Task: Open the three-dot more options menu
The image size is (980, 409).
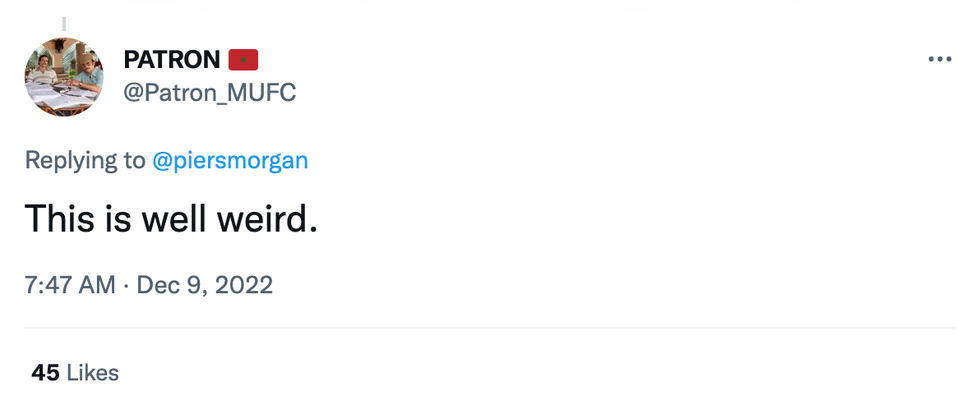Action: tap(939, 60)
